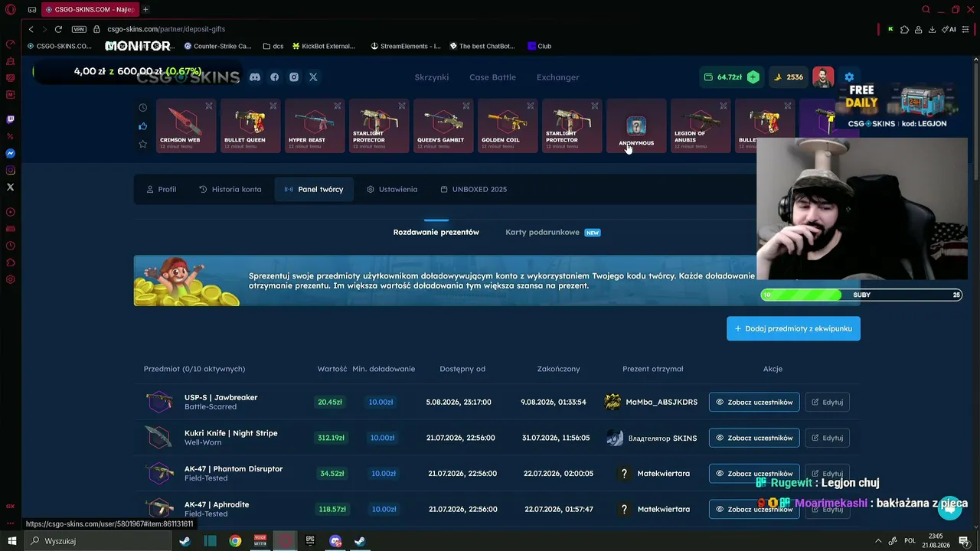Open the dcs bookmarks folder
Screen dimensions: 980x551
(x=273, y=46)
